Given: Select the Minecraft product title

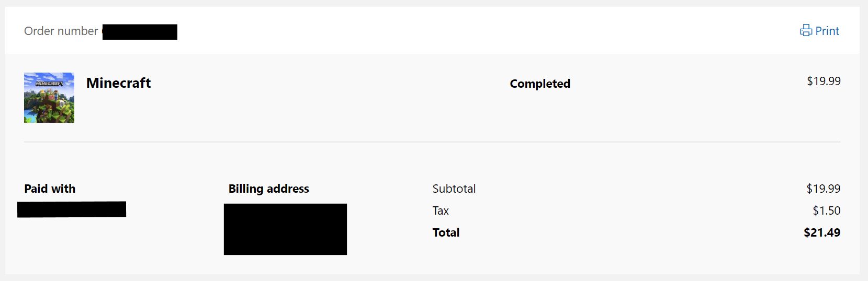Looking at the screenshot, I should (119, 83).
